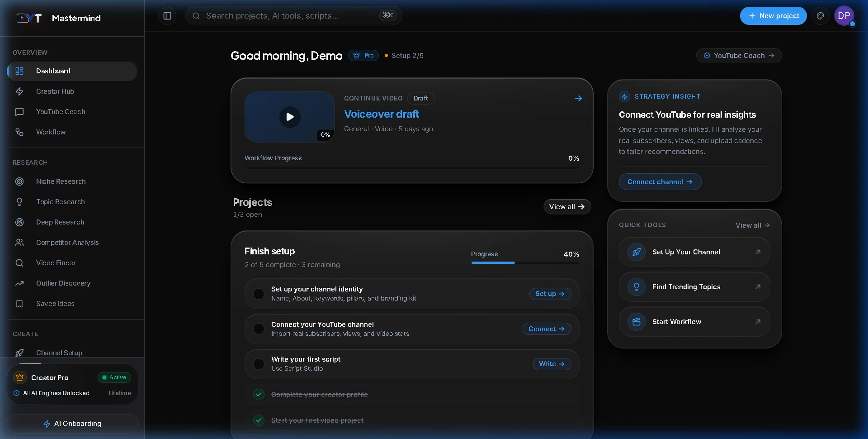Check the 'Connect your YouTube channel' circle

(x=259, y=329)
